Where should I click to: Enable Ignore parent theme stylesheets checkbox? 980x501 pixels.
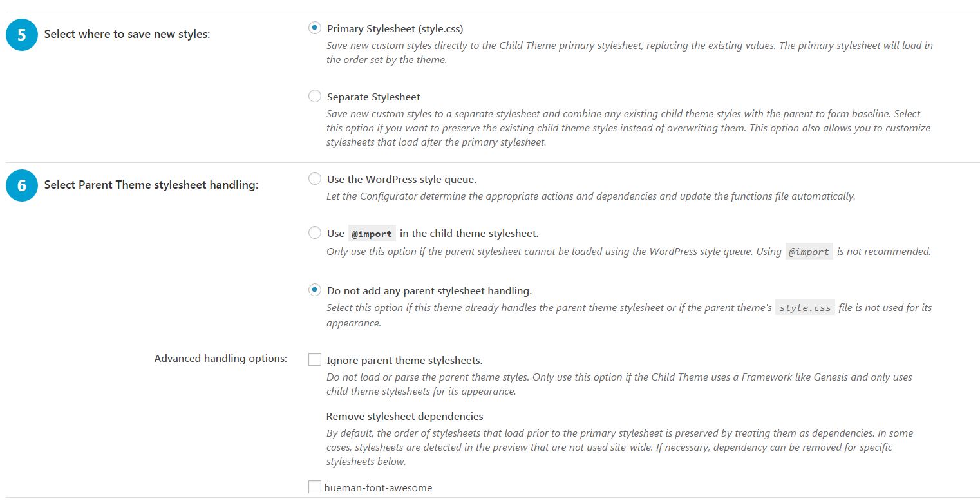pos(315,359)
